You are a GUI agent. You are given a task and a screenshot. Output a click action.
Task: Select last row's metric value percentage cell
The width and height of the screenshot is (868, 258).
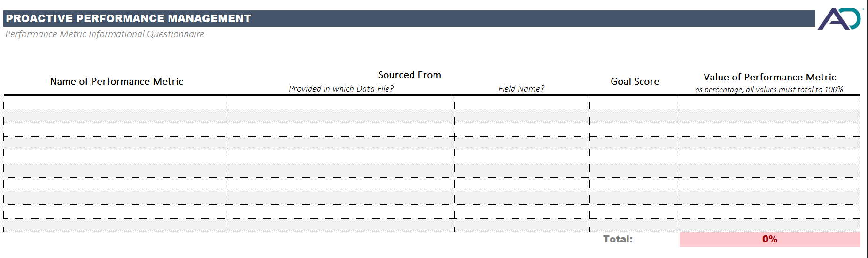[769, 225]
